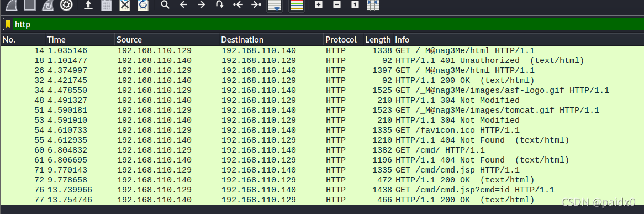Toggle packet list colorization rules
The height and width of the screenshot is (214, 644).
coord(297,6)
